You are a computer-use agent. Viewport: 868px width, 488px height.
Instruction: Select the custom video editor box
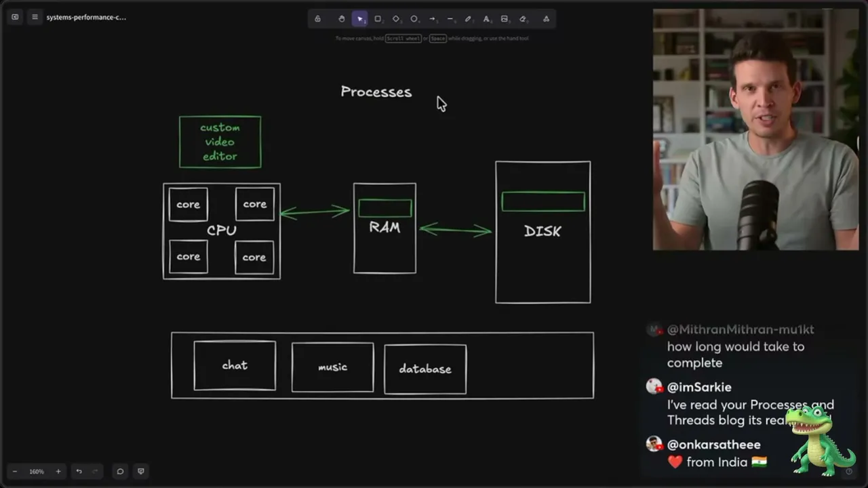click(220, 142)
